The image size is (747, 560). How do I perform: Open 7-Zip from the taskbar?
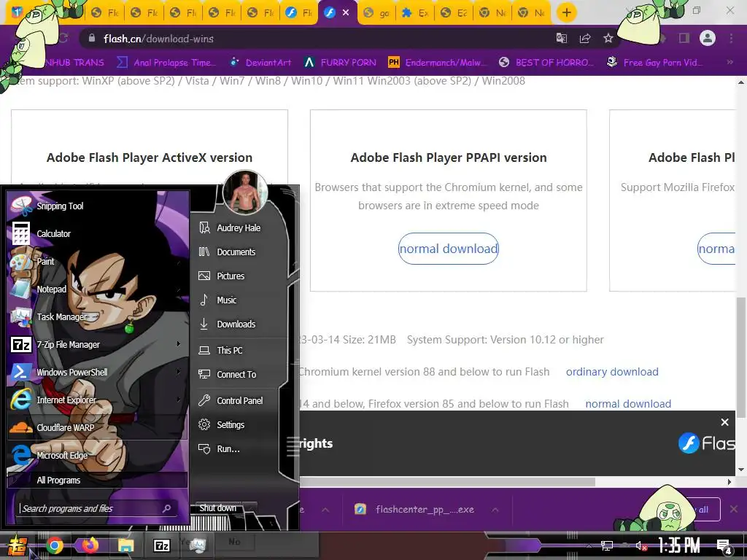[x=161, y=545]
